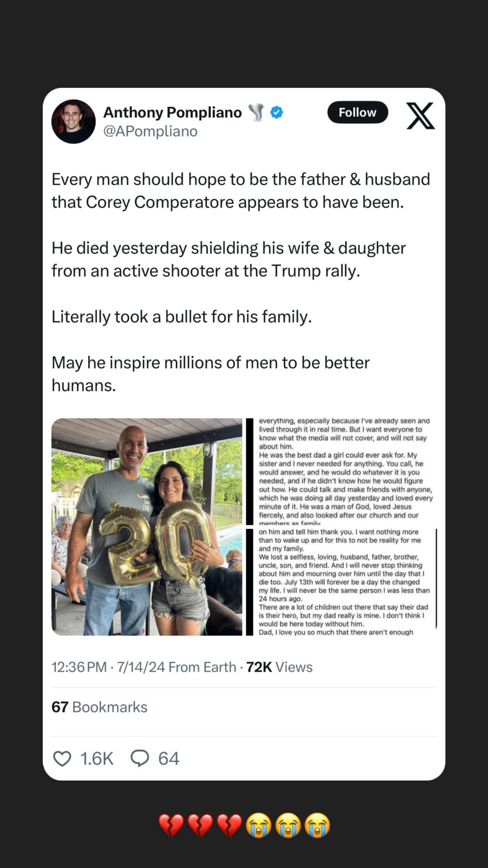
Task: Click the tornado emoji beside the name
Action: (x=256, y=113)
